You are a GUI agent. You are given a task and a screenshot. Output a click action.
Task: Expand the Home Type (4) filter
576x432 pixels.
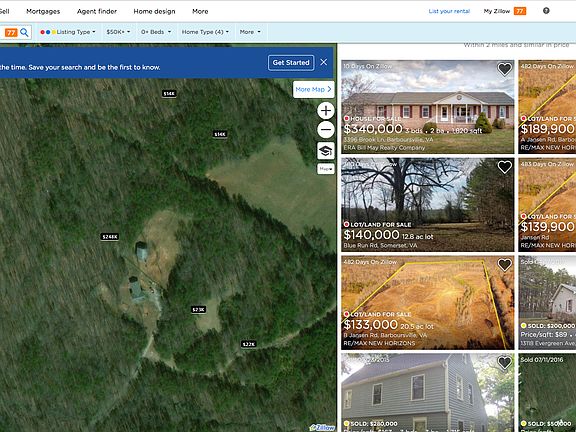(205, 32)
